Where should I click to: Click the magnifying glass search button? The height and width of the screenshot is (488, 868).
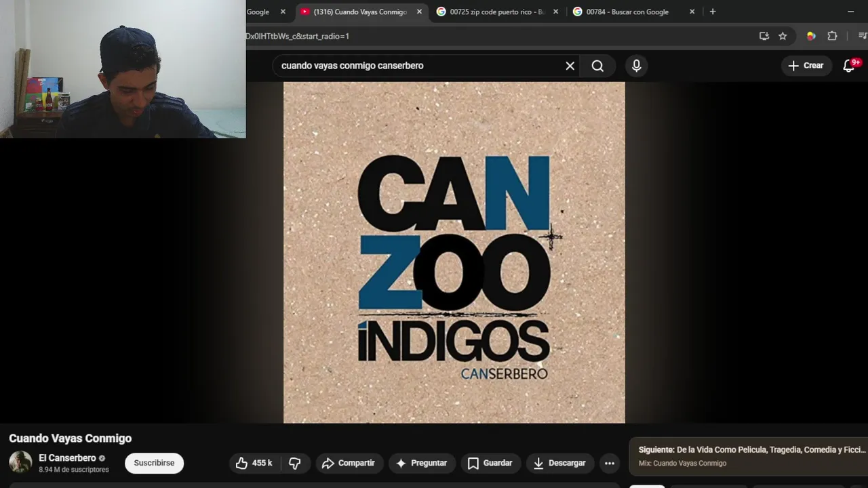[x=597, y=66]
